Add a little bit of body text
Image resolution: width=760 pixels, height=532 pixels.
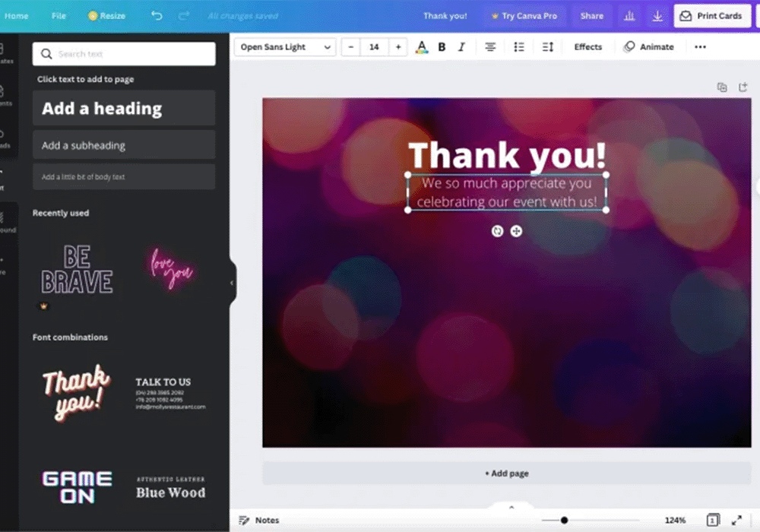(124, 177)
